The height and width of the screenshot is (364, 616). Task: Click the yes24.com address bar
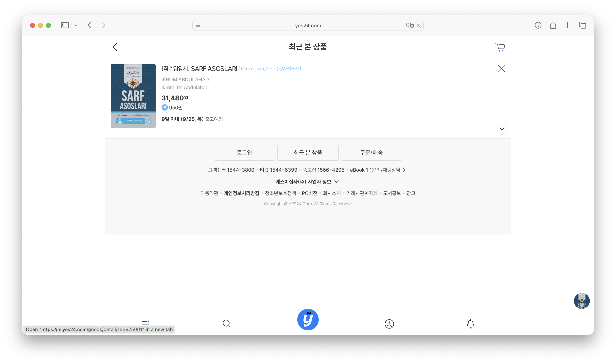(308, 26)
